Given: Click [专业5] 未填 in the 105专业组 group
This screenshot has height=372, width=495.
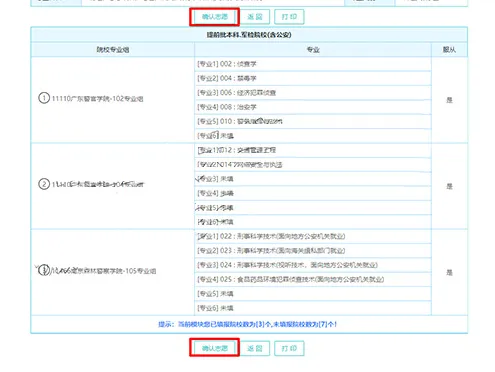Looking at the screenshot, I should [313, 294].
